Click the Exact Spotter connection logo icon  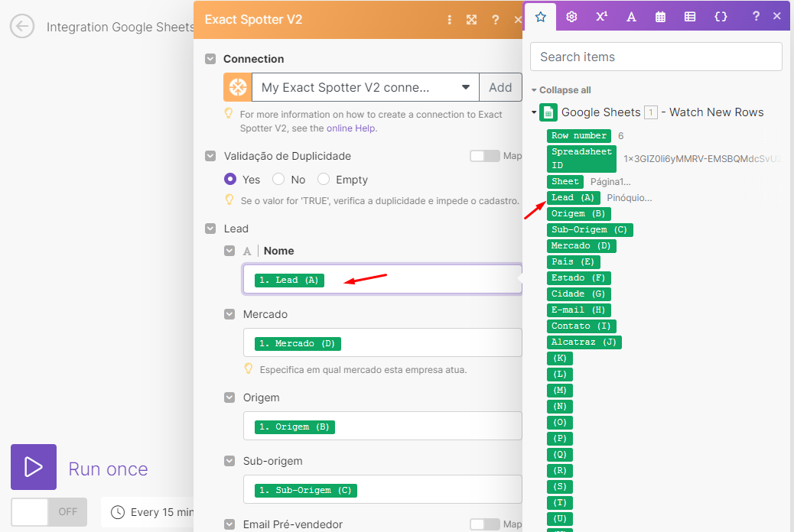coord(237,87)
